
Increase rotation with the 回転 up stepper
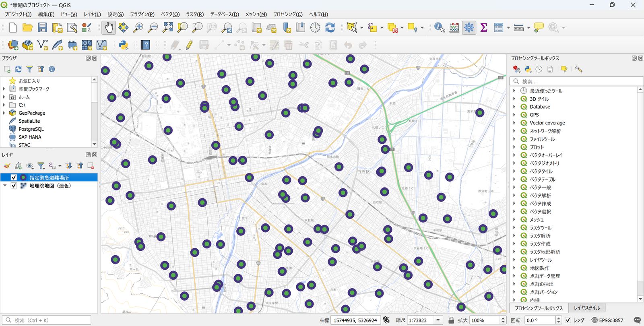click(558, 318)
